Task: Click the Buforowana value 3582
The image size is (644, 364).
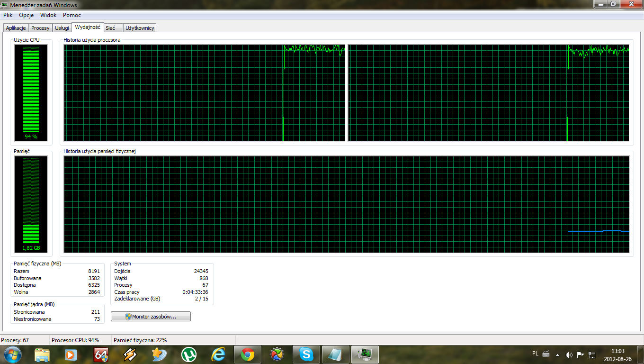Action: click(94, 278)
